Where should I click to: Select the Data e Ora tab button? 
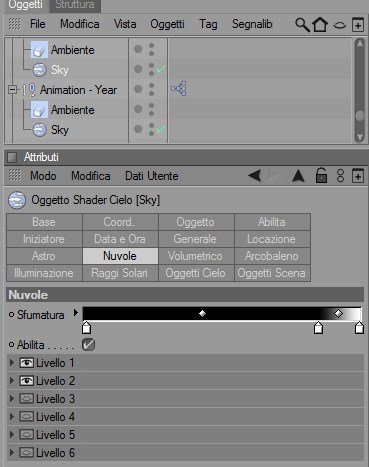click(120, 239)
